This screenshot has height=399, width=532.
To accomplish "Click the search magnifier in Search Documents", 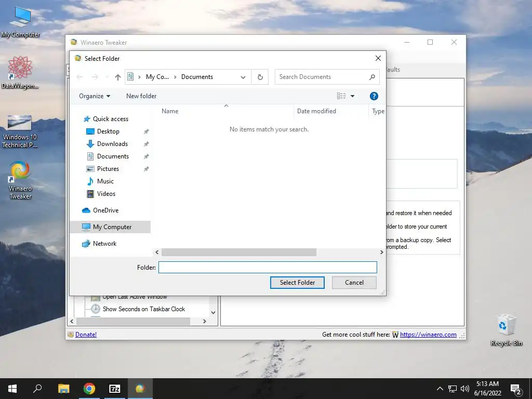I will [372, 77].
